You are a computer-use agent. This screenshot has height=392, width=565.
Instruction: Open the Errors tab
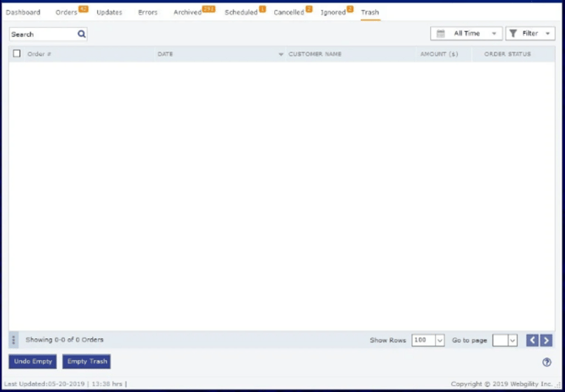point(148,13)
